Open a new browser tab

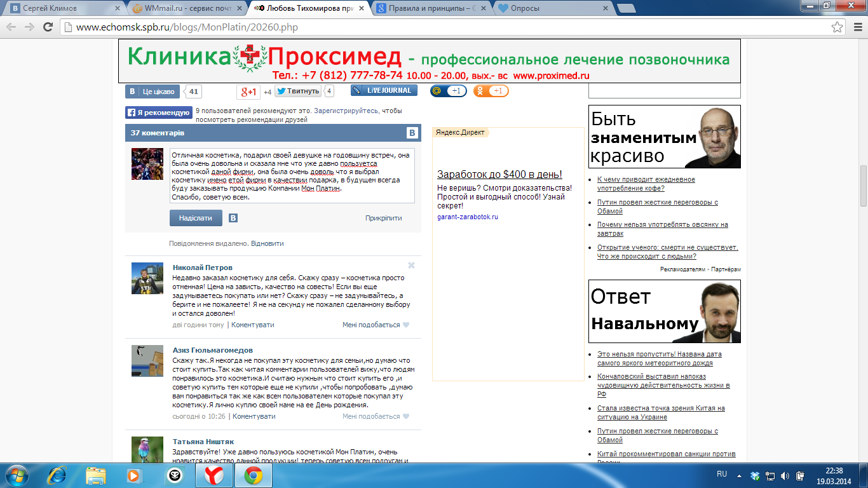[x=626, y=9]
